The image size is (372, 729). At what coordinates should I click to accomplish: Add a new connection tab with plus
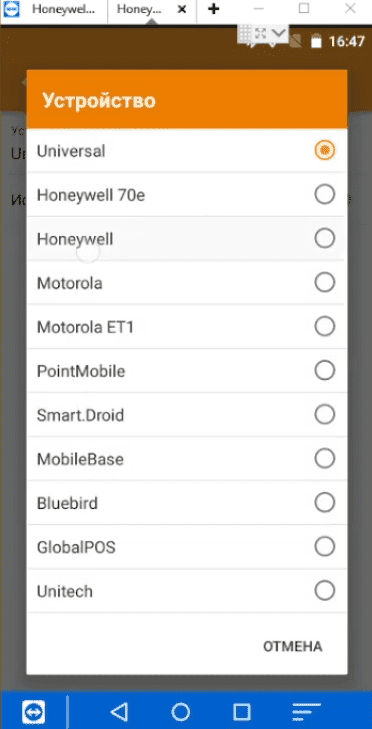point(213,9)
